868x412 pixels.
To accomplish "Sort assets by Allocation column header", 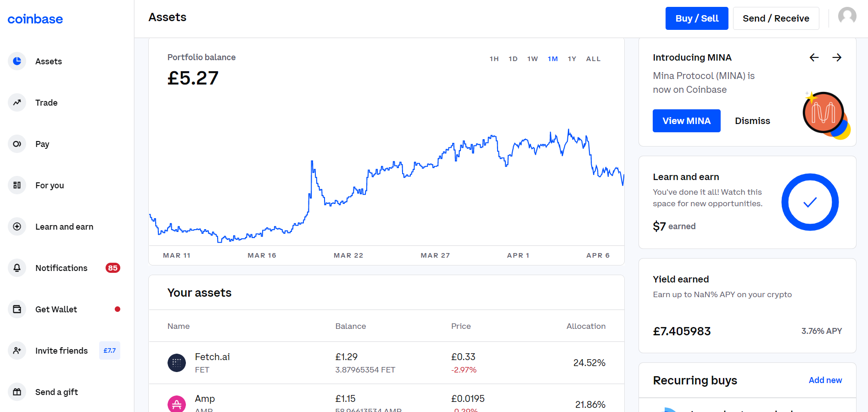I will pos(586,326).
